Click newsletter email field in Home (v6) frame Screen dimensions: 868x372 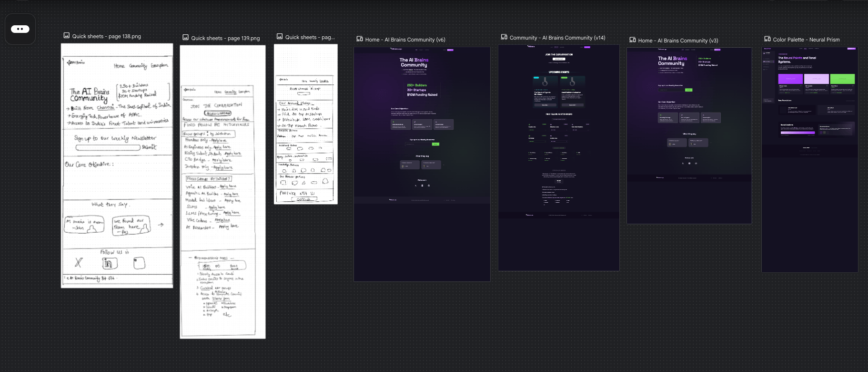418,144
